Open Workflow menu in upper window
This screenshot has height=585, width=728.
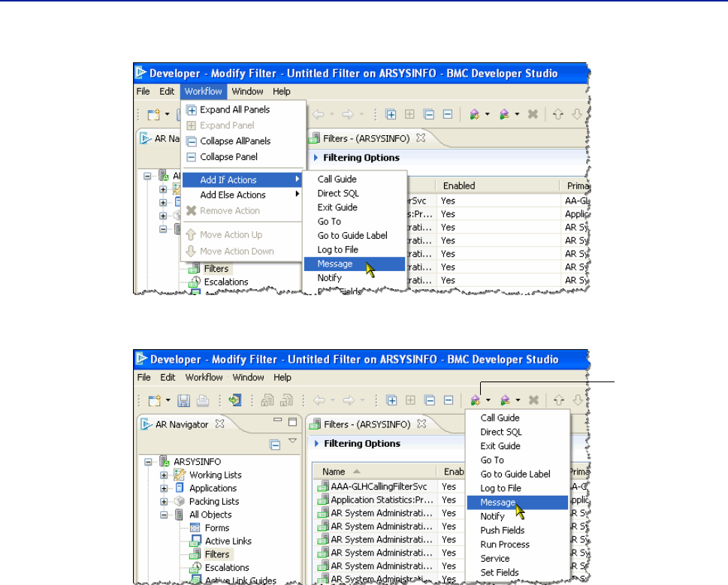click(204, 92)
